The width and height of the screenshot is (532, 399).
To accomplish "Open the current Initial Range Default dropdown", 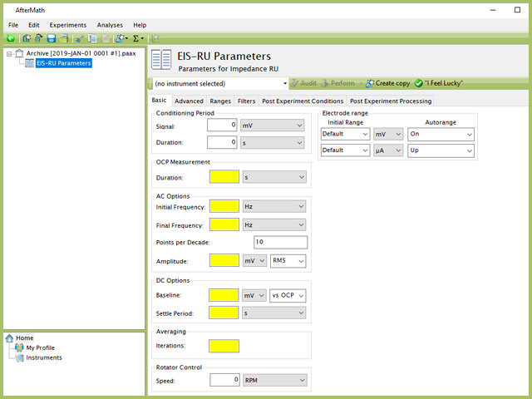I will point(346,150).
